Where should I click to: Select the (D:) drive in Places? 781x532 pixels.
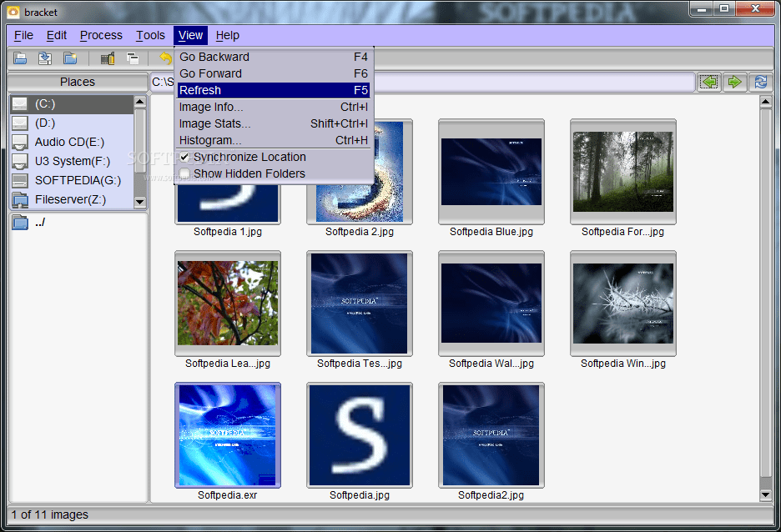click(72, 123)
